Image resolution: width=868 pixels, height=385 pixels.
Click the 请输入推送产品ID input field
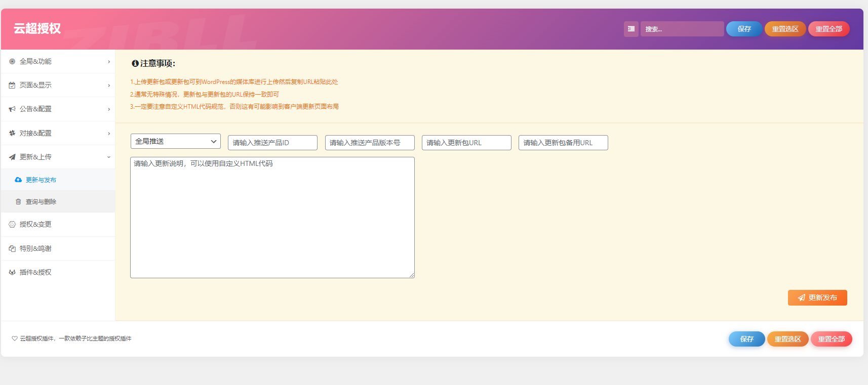pos(272,143)
